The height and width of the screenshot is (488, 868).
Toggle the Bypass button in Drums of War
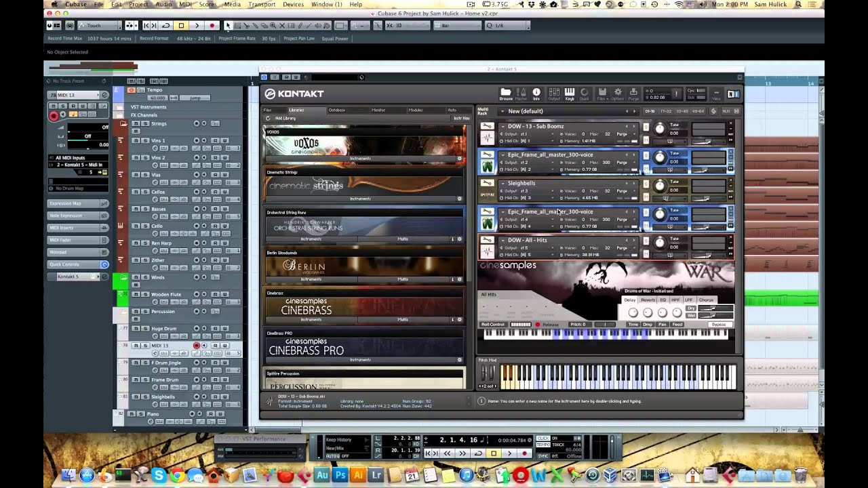[x=719, y=325]
